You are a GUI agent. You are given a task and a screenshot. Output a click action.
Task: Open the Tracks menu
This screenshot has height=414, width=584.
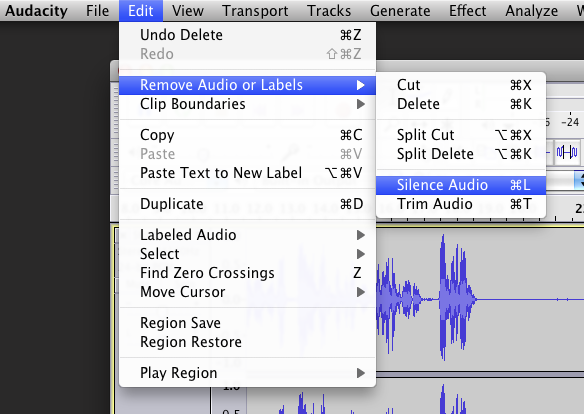tap(329, 10)
